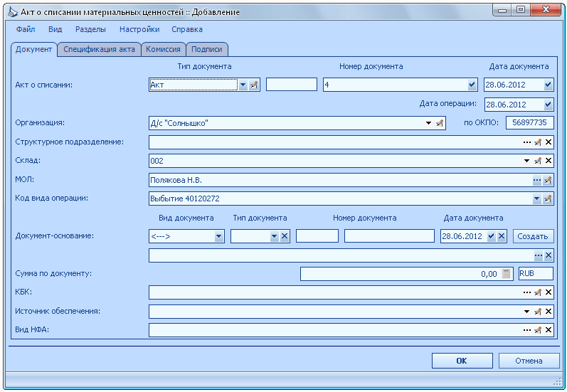Click the Создать button
Image resolution: width=567 pixels, height=392 pixels.
[533, 236]
